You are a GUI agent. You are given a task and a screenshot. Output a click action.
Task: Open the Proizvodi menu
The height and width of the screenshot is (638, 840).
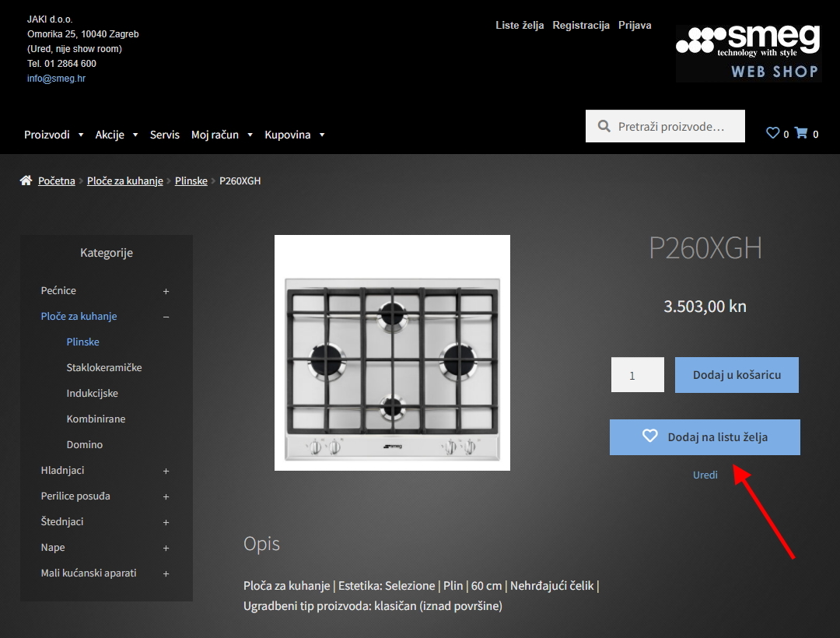click(x=47, y=135)
